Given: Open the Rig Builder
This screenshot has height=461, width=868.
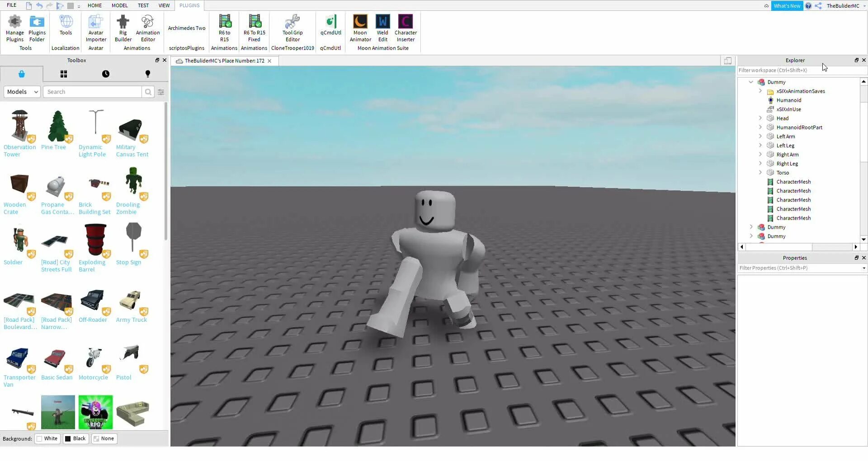Looking at the screenshot, I should tap(123, 28).
